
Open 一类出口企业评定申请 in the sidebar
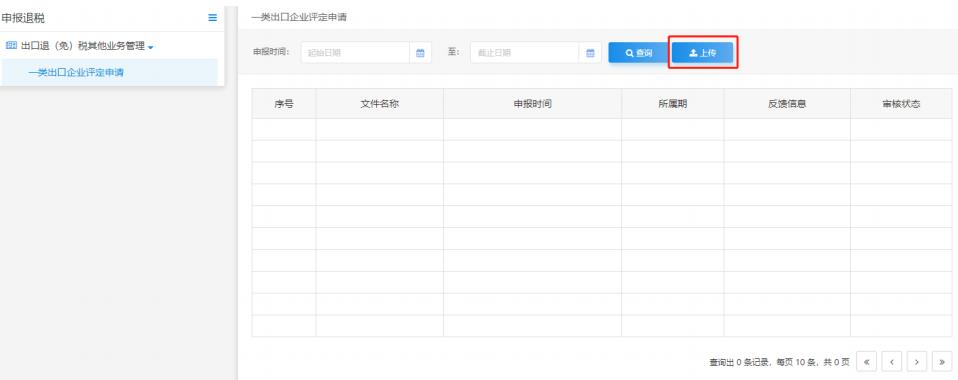point(76,73)
